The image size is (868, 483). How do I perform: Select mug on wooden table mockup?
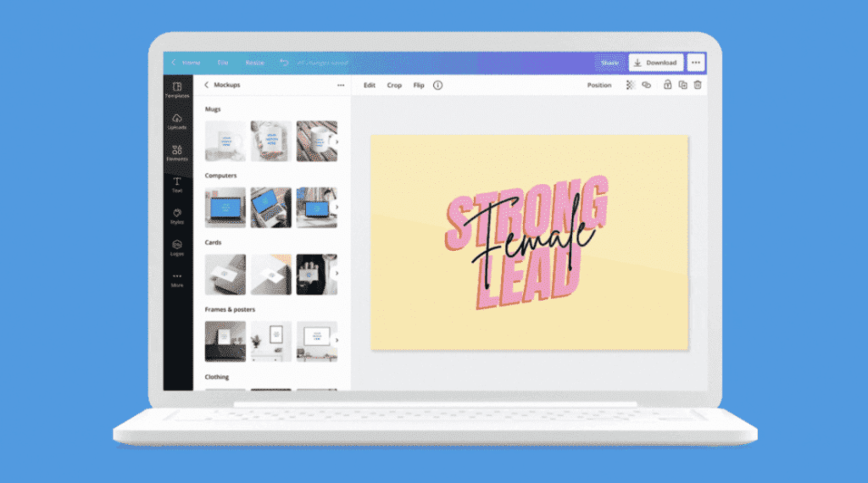[317, 141]
